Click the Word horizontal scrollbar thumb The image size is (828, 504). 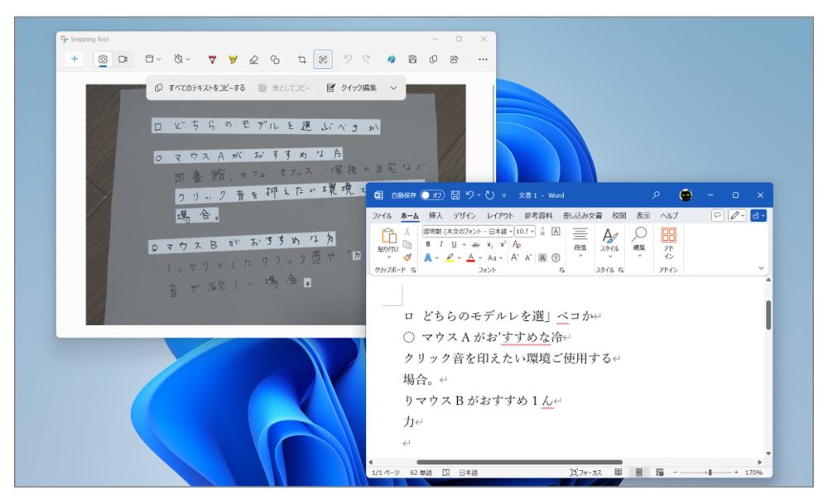(520, 462)
